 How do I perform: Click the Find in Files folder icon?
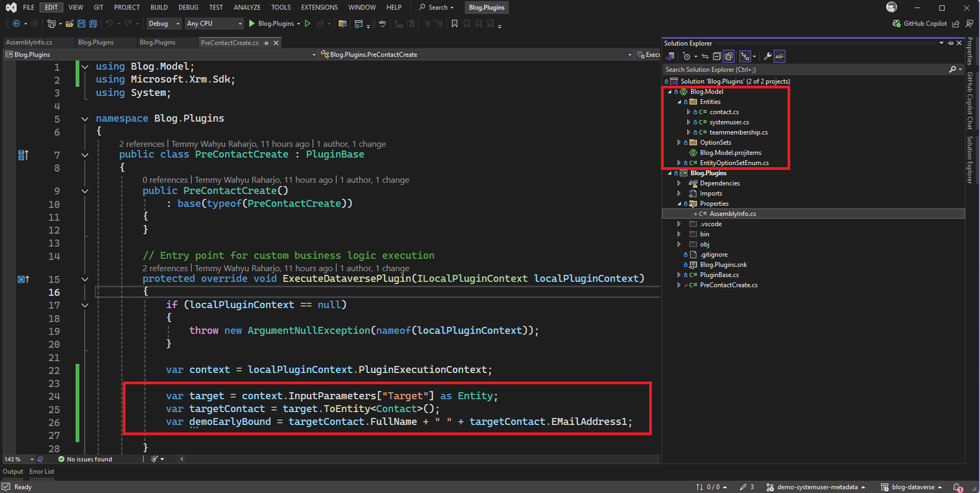coord(343,24)
